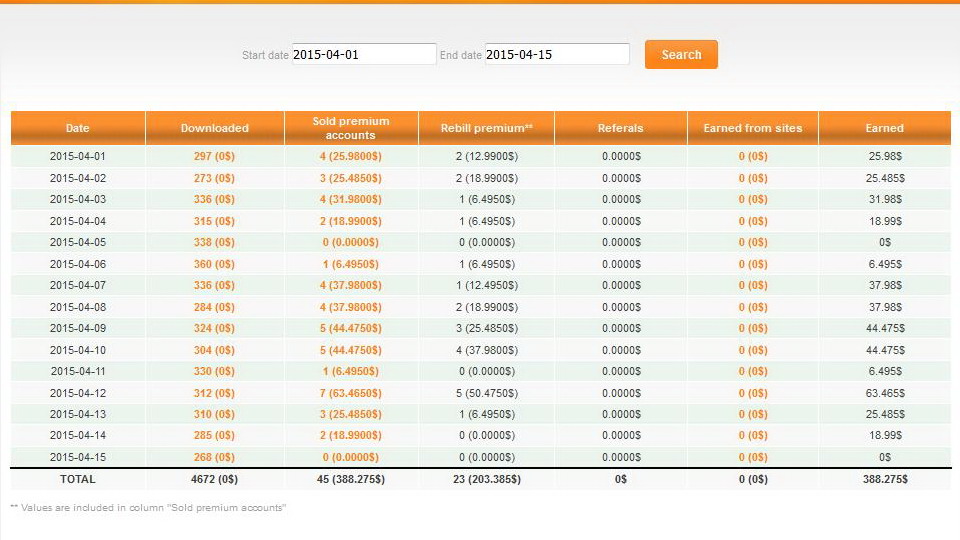Click the Start date input field
Viewport: 960px width, 540px height.
[364, 55]
